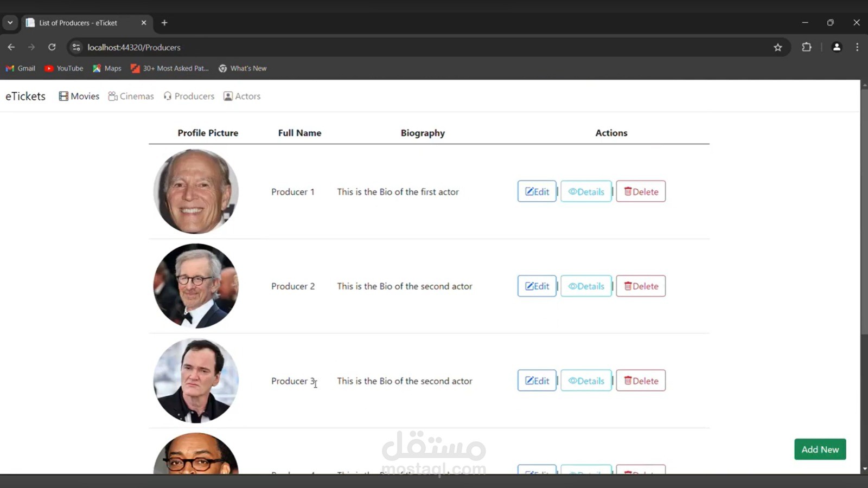Open the Producers nav link
This screenshot has width=868, height=488.
point(189,96)
